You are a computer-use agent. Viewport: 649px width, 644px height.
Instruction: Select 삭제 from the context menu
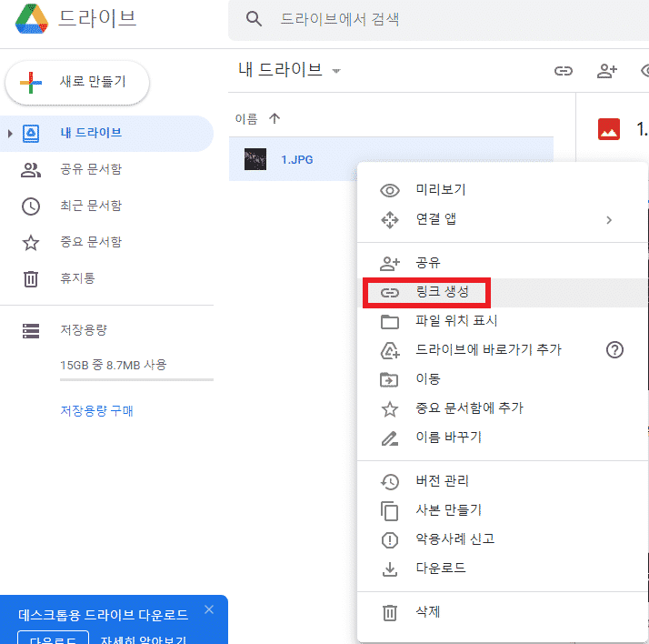click(427, 612)
